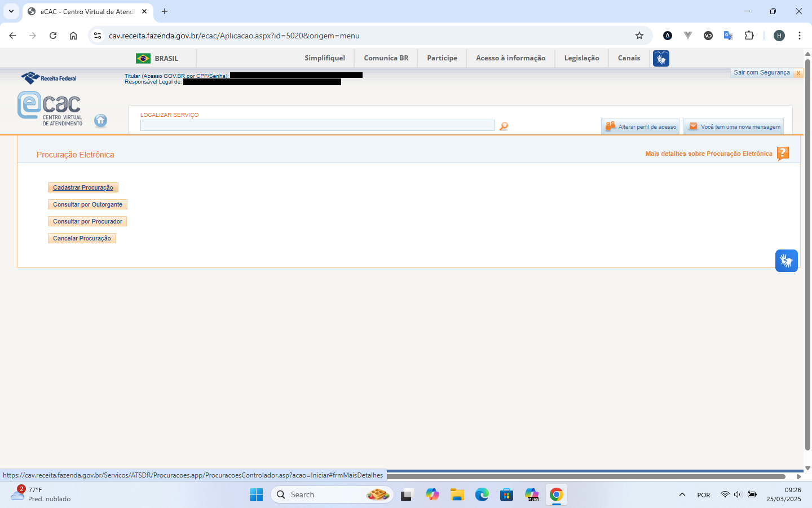Open the VLibras accessibility icon in top bar

tap(661, 58)
